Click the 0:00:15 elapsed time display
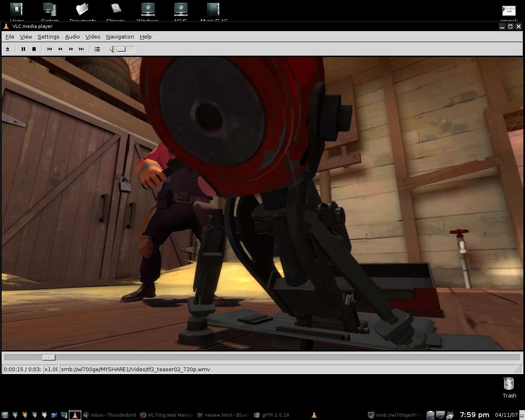 tap(23, 370)
